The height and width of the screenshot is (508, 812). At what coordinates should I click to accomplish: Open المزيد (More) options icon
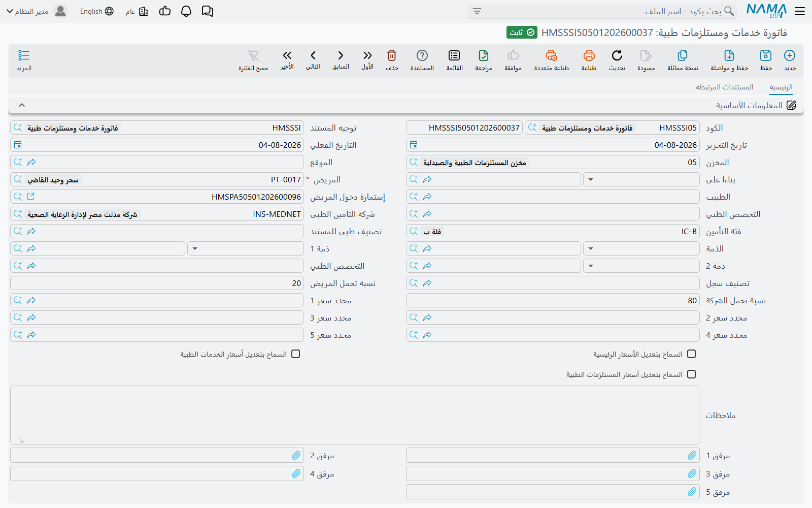pyautogui.click(x=24, y=55)
